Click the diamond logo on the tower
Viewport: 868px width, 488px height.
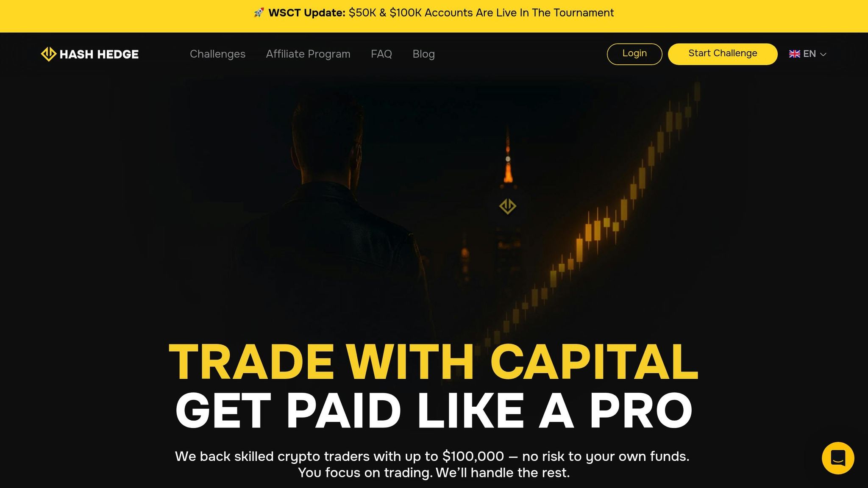(x=507, y=207)
